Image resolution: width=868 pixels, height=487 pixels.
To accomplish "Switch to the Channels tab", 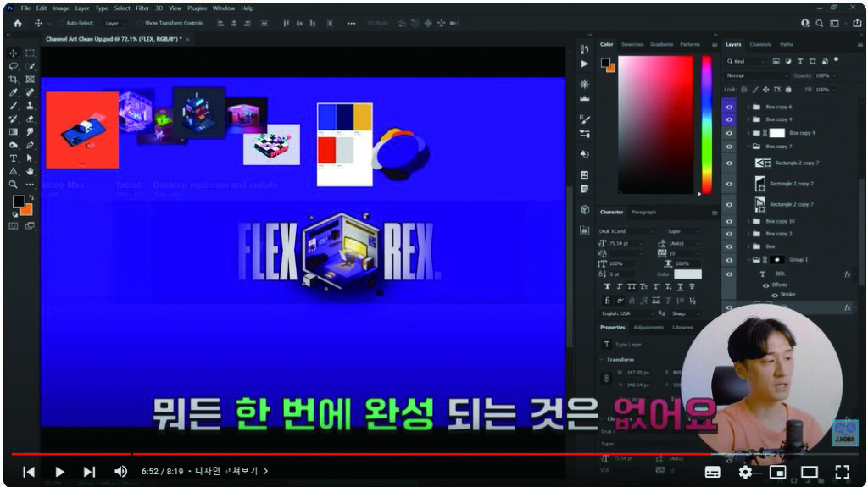I will pos(760,44).
